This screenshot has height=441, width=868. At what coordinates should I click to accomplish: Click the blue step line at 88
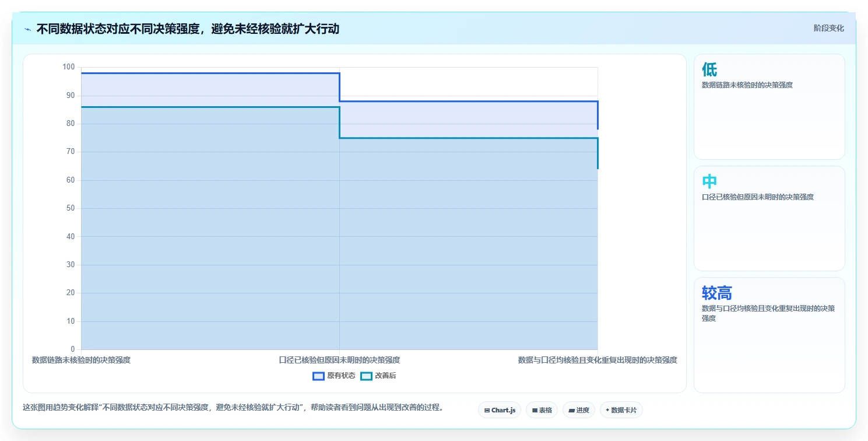pyautogui.click(x=469, y=101)
